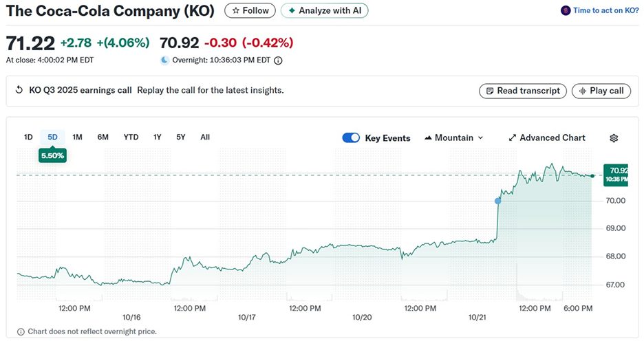Click Analyze with AI button
The image size is (644, 341).
point(324,11)
